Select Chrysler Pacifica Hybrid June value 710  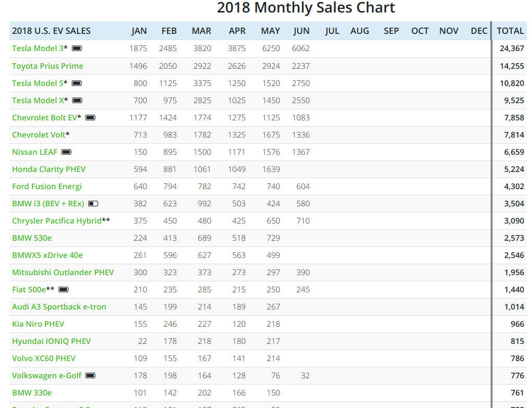click(x=303, y=220)
